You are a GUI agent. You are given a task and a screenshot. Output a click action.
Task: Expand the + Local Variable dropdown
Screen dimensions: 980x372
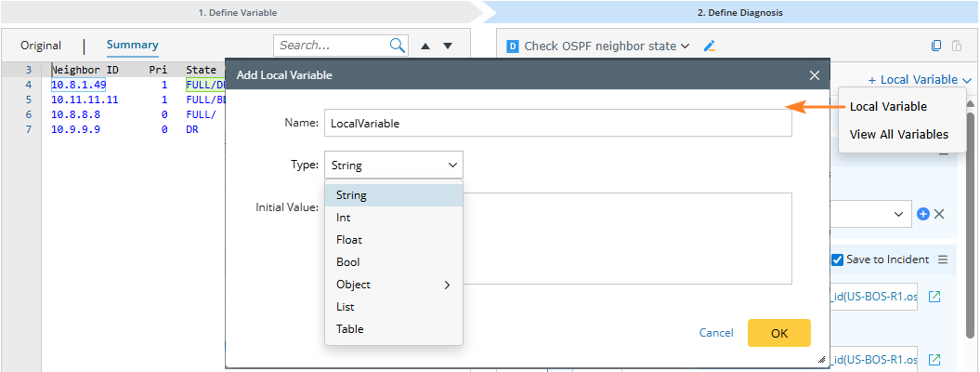tap(920, 80)
